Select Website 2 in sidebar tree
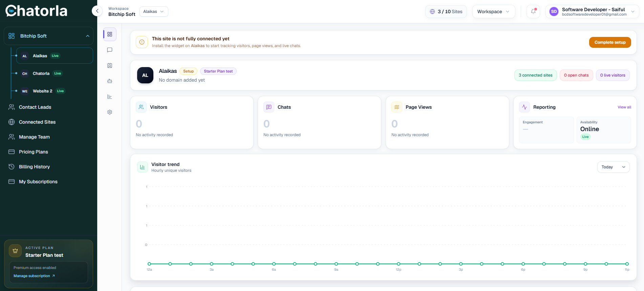 pyautogui.click(x=55, y=91)
